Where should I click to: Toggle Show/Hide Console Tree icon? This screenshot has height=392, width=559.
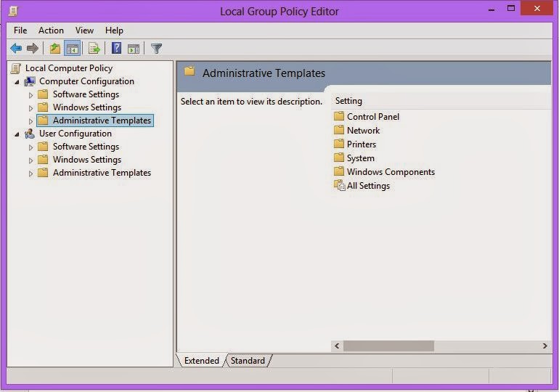click(x=72, y=48)
